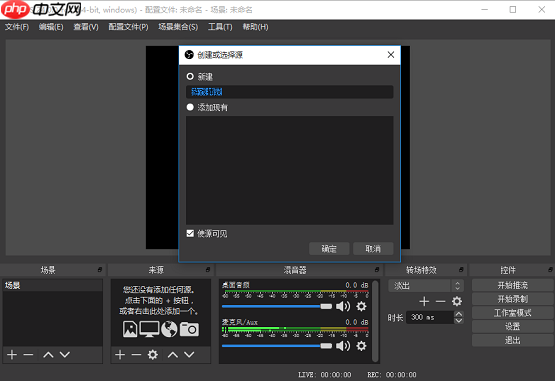Add a new scene with plus icon
The height and width of the screenshot is (381, 555).
[x=12, y=354]
